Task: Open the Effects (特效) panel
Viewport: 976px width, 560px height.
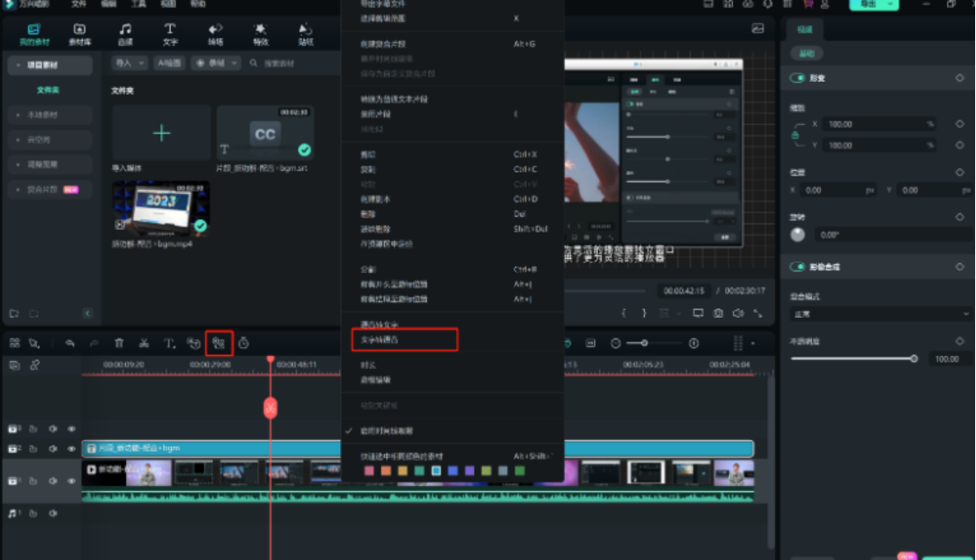Action: [x=259, y=33]
